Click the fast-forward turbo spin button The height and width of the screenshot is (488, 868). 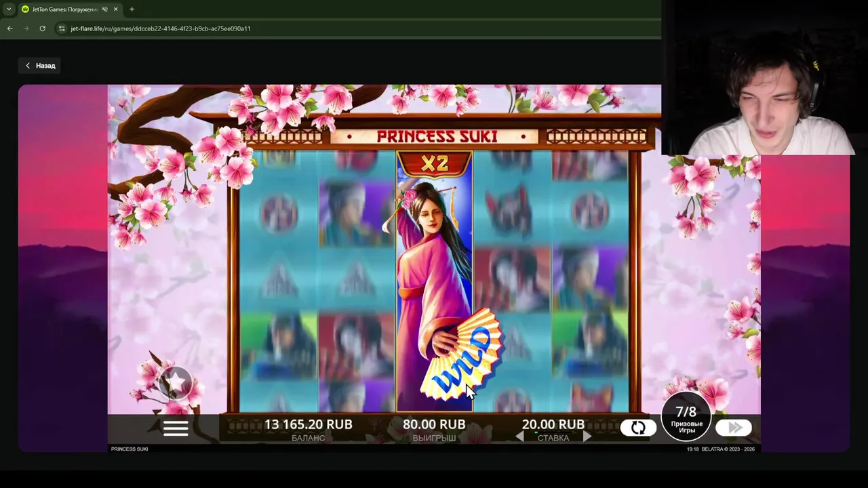coord(734,428)
